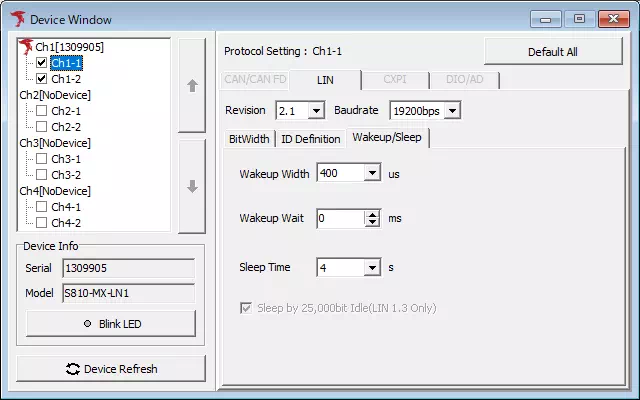Viewport: 640px width, 400px height.
Task: Click the down arrow move button
Action: click(192, 185)
